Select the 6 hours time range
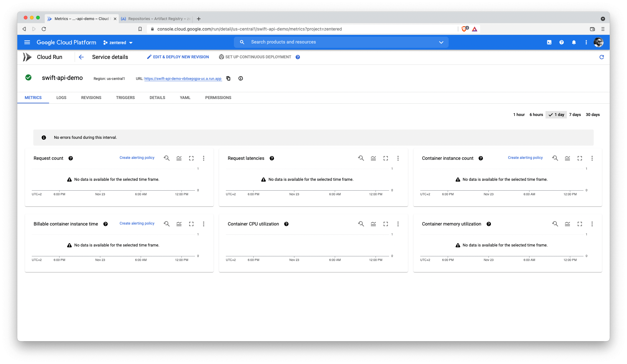The height and width of the screenshot is (364, 627). coord(536,115)
